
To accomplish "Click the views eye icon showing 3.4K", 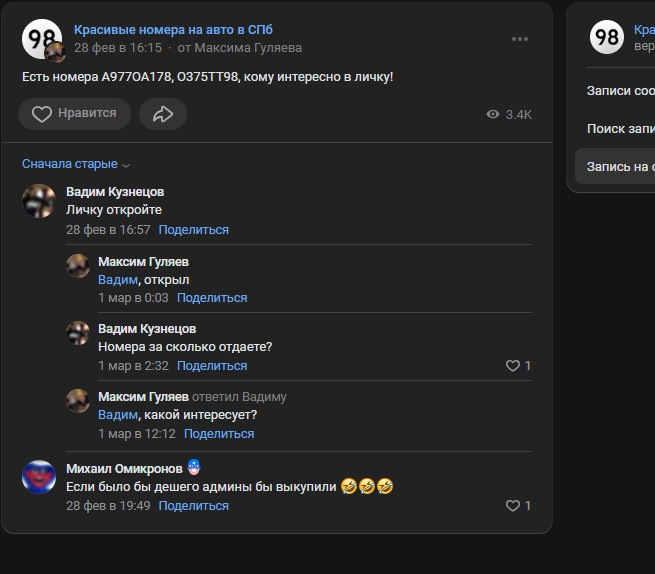I will tap(493, 114).
